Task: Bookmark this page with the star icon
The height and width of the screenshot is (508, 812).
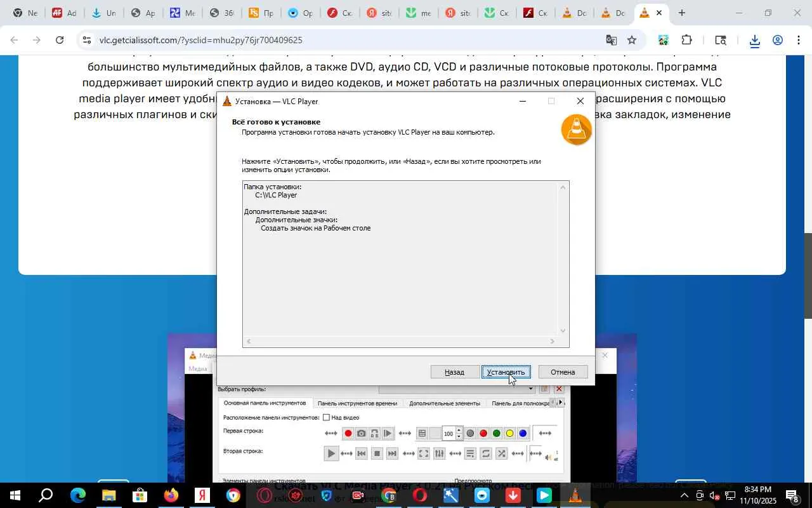Action: [632, 40]
